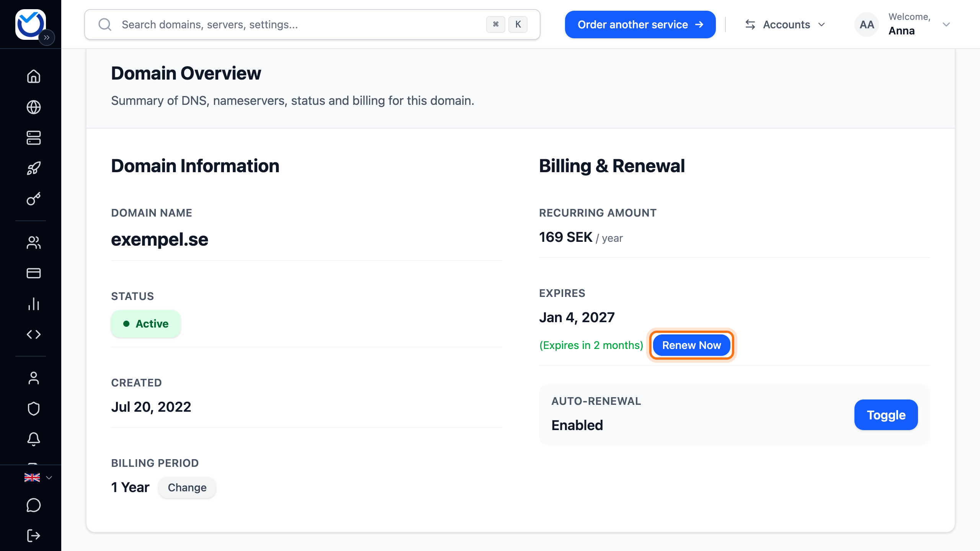This screenshot has height=551, width=980.
Task: Open the users group icon in the sidebar
Action: [x=34, y=243]
